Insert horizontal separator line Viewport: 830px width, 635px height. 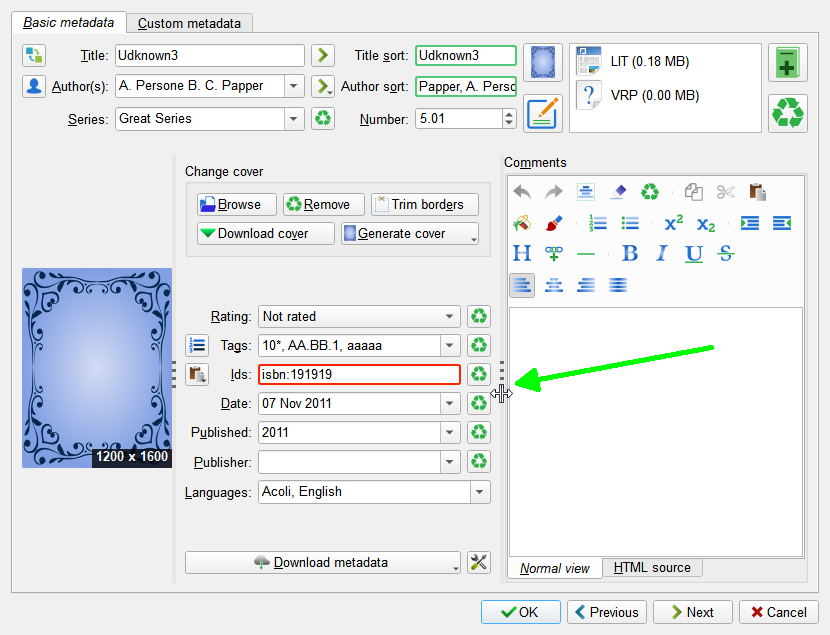pos(585,254)
